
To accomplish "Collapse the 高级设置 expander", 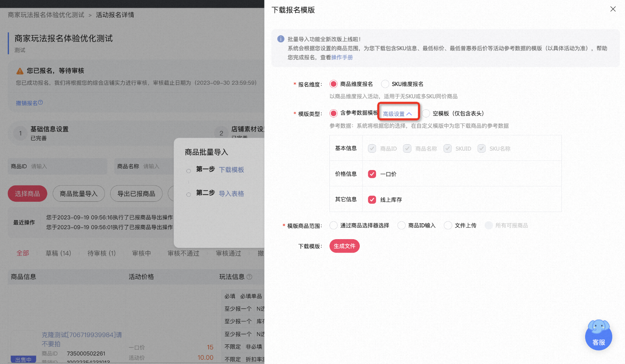I will pos(398,114).
